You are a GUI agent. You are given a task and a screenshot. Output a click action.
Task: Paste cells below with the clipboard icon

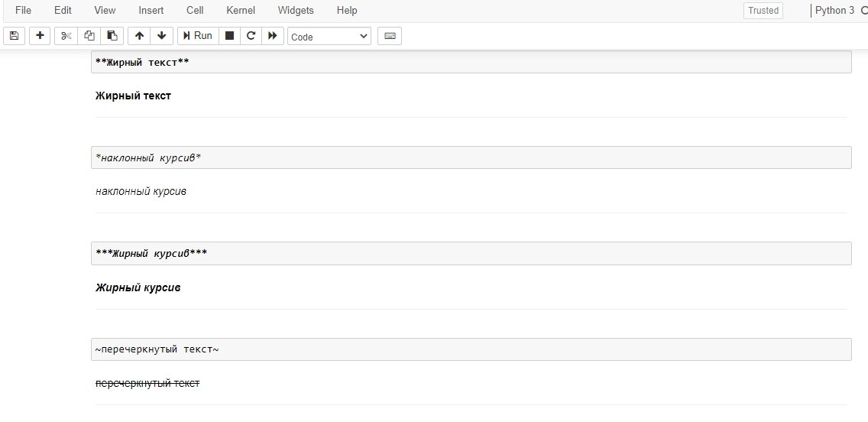(112, 36)
